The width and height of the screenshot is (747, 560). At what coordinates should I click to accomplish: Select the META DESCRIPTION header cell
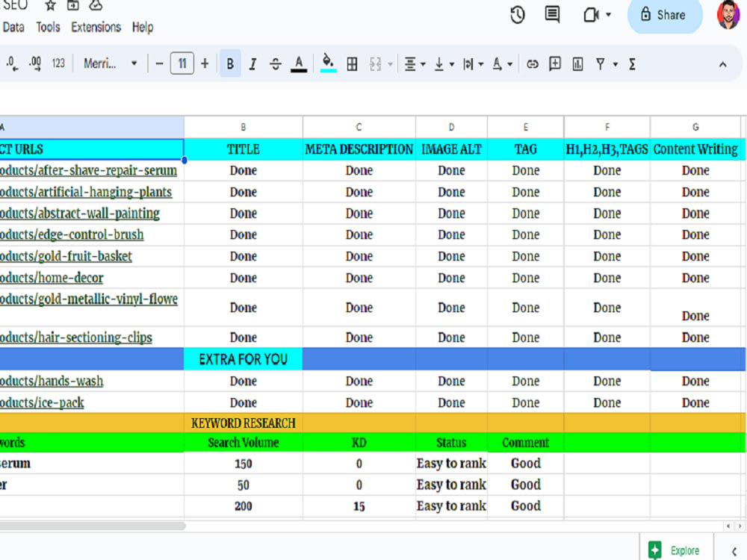tap(359, 149)
